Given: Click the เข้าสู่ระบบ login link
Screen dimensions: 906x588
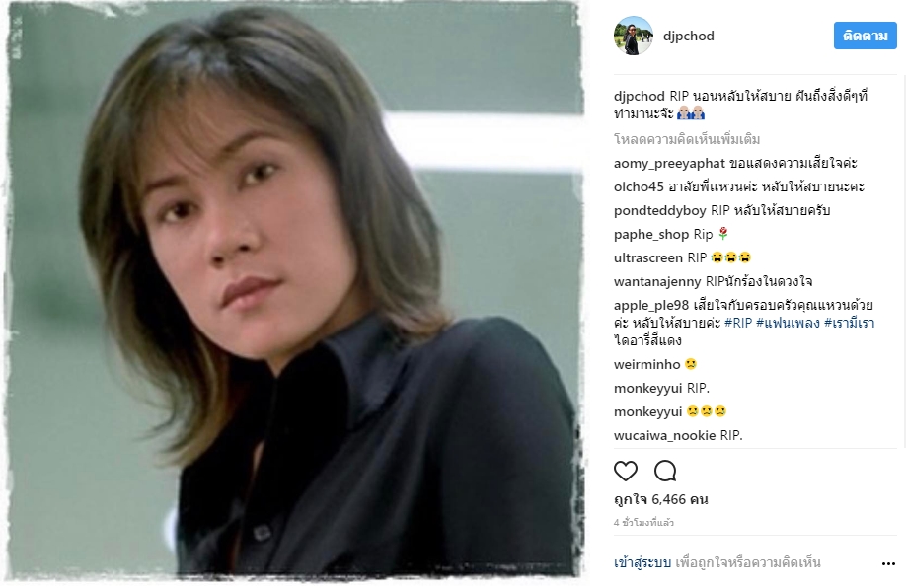Looking at the screenshot, I should pyautogui.click(x=642, y=562).
